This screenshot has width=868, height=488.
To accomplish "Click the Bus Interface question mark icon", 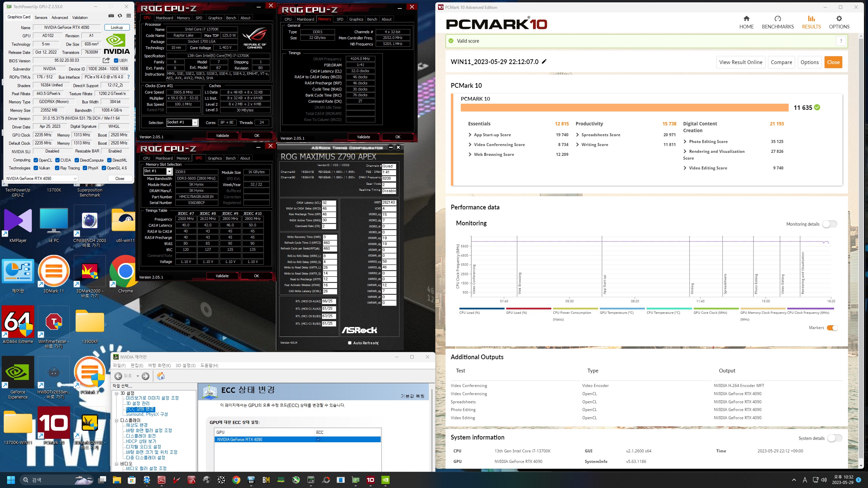I will coord(129,77).
